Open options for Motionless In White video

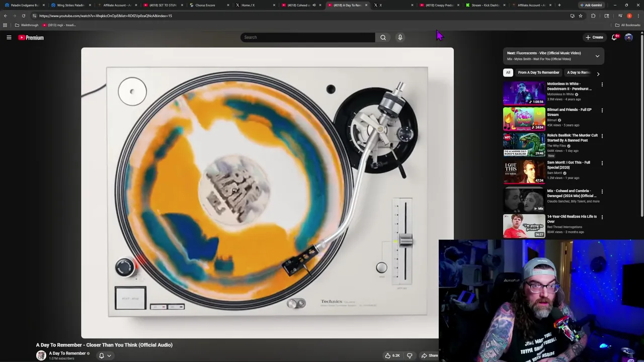tap(602, 84)
